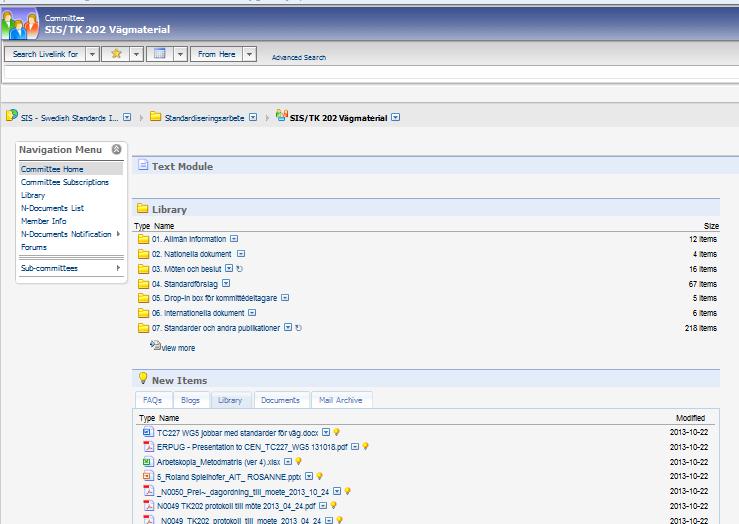Click the lightbulb next to TC227 WG5 docx
739x524 pixels.
(x=337, y=432)
